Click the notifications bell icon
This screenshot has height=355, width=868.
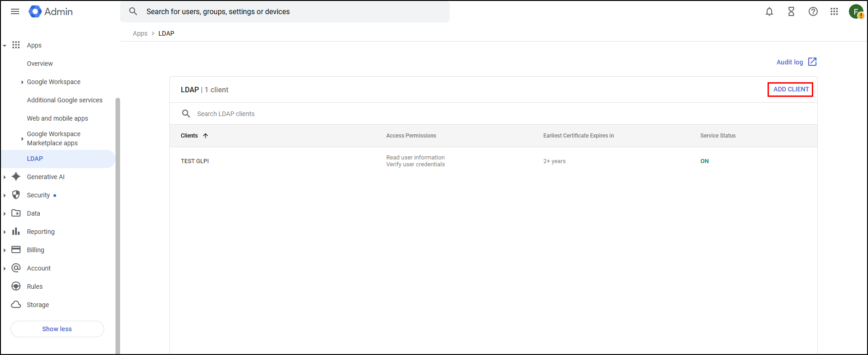769,12
